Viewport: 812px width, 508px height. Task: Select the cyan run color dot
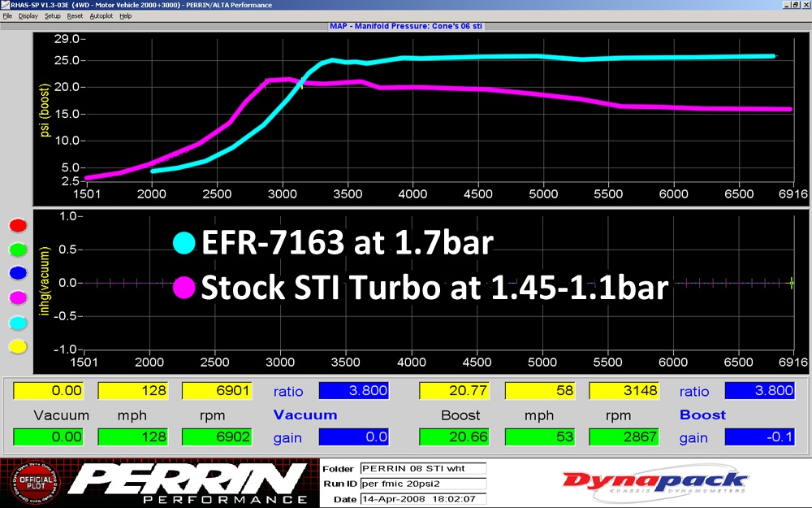[18, 323]
